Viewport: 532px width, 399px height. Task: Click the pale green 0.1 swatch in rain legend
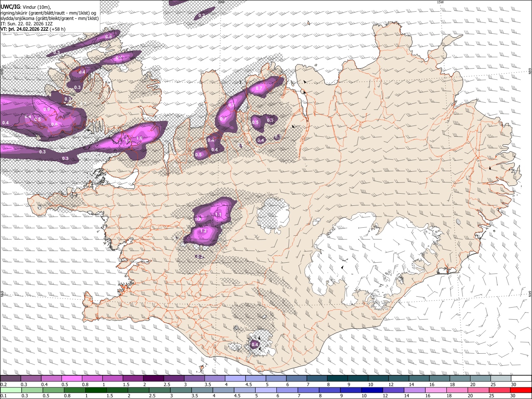coord(11,390)
